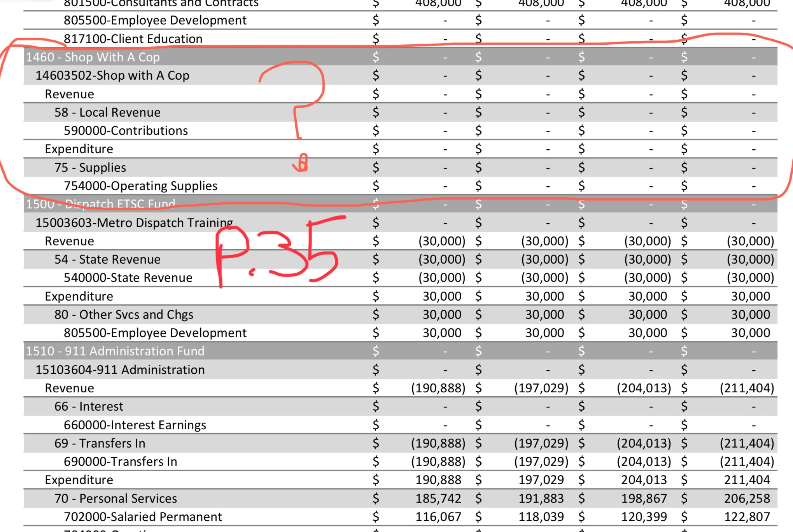Screen dimensions: 793x532
Task: Select the '69 - Transfers In' category row
Action: tap(100, 443)
